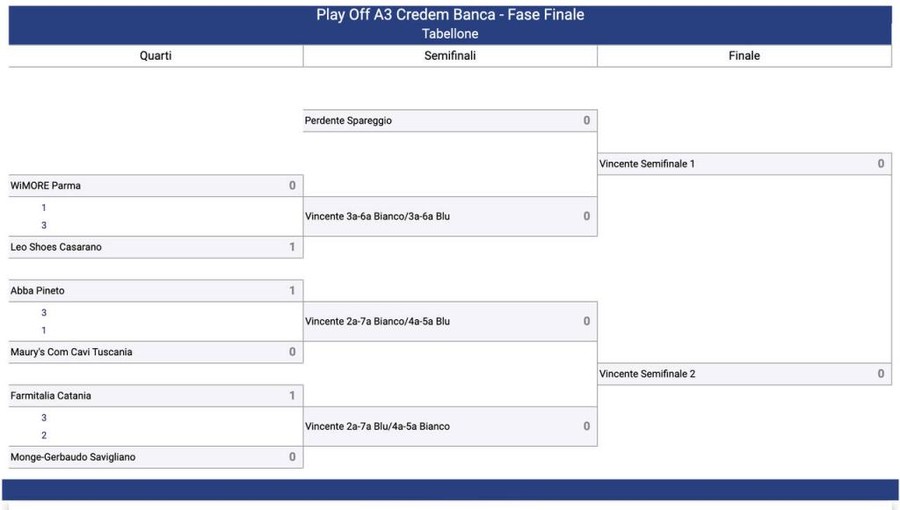Select Vincente 2a-7a Bianco/4a-5a Blu slot
This screenshot has height=510, width=900.
450,321
